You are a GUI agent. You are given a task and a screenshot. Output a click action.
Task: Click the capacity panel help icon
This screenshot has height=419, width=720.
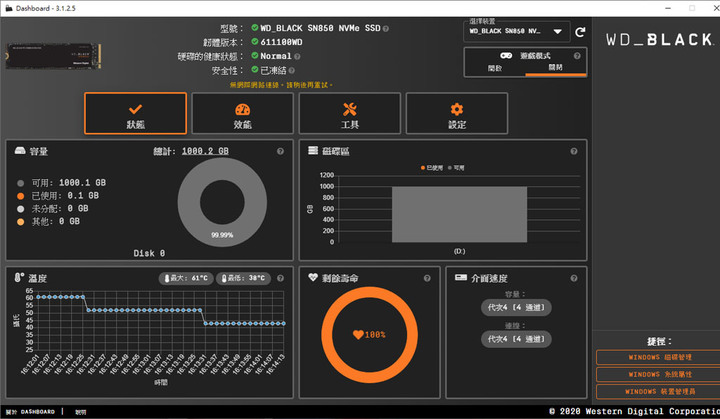(280, 151)
